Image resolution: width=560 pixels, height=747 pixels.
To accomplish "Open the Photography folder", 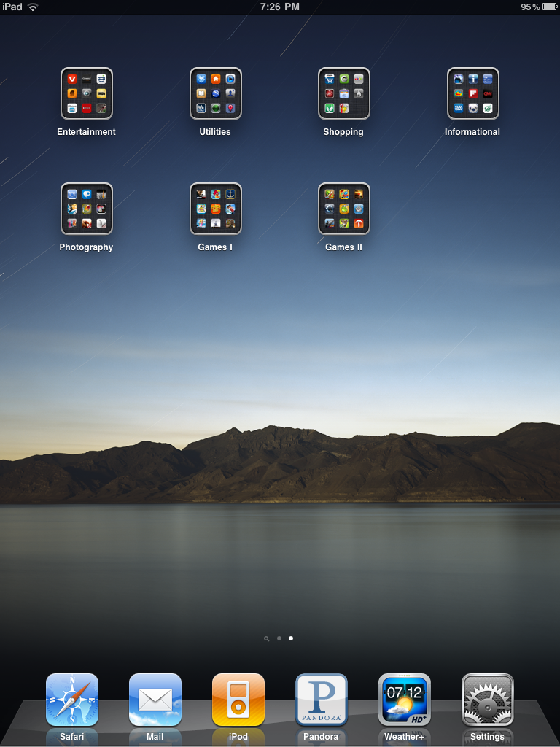I will (x=87, y=209).
